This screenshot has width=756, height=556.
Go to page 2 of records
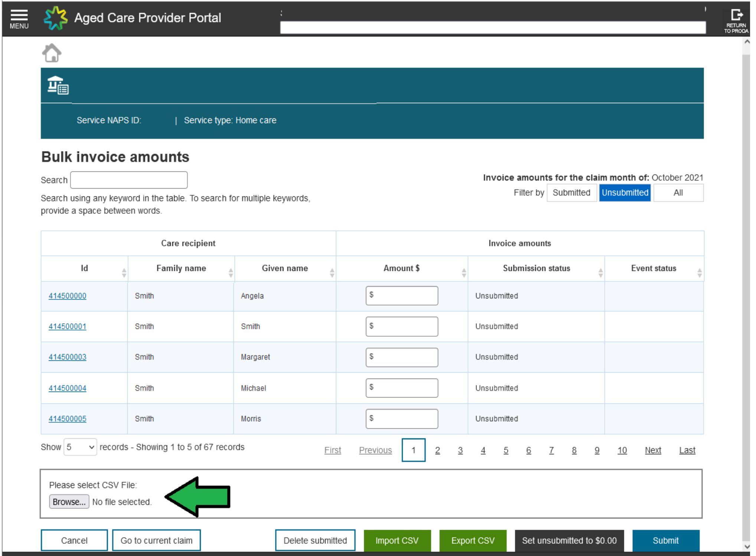[x=438, y=450]
